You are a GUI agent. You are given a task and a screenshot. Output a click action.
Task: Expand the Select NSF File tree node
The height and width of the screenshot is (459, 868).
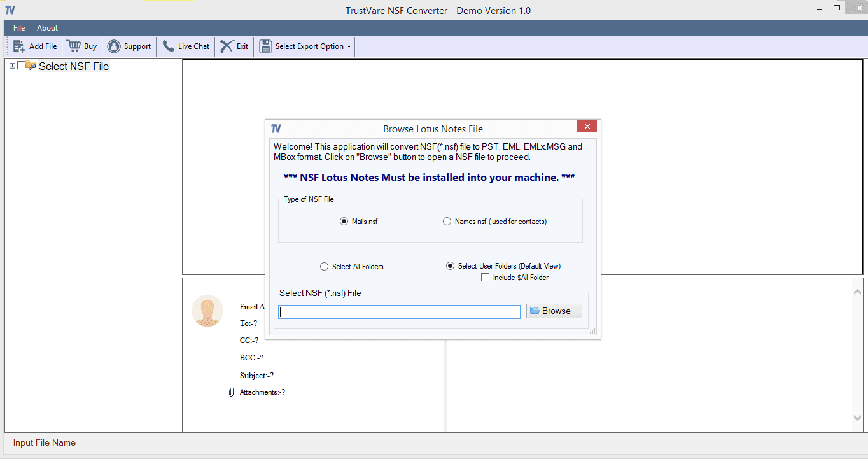tap(11, 66)
